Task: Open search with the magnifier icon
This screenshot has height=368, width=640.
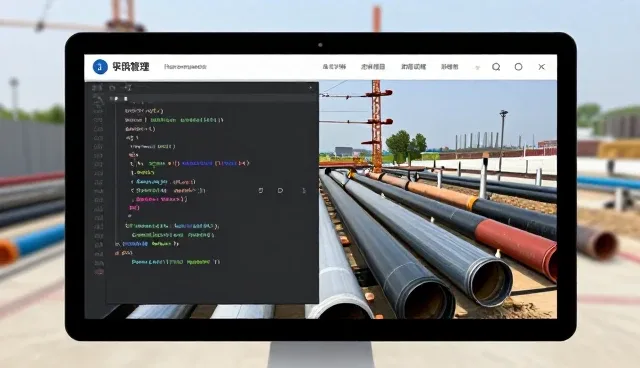Action: coord(496,67)
